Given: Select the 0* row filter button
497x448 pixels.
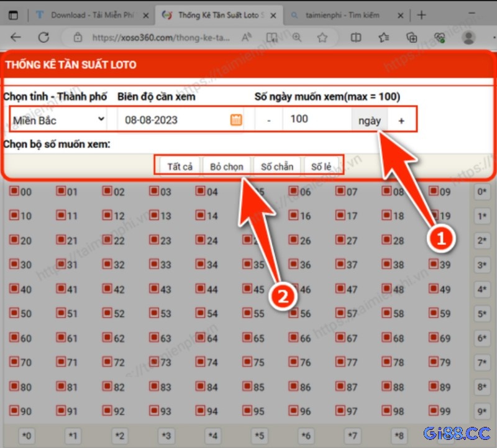Looking at the screenshot, I should 482,192.
